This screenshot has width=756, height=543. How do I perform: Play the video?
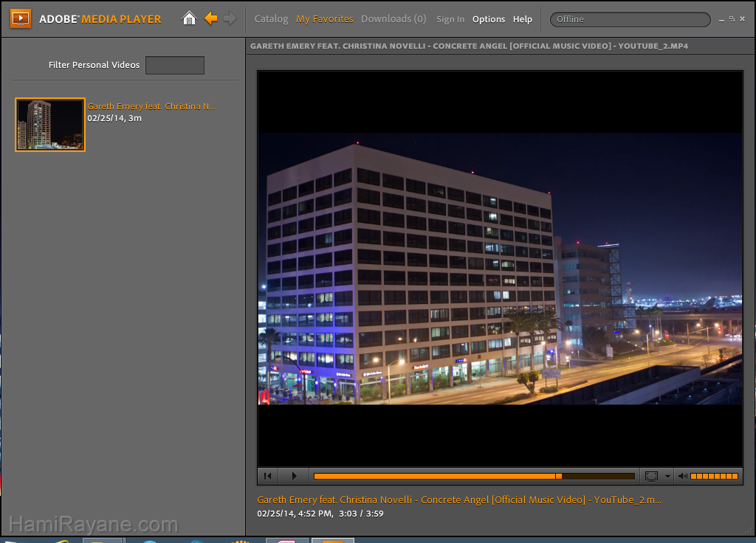coord(294,476)
